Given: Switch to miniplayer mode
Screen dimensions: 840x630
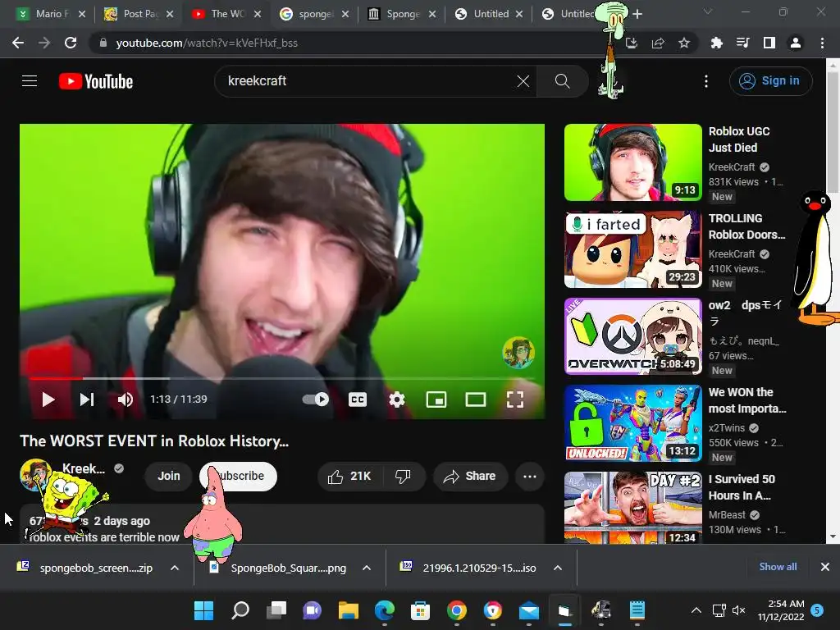Looking at the screenshot, I should click(436, 399).
